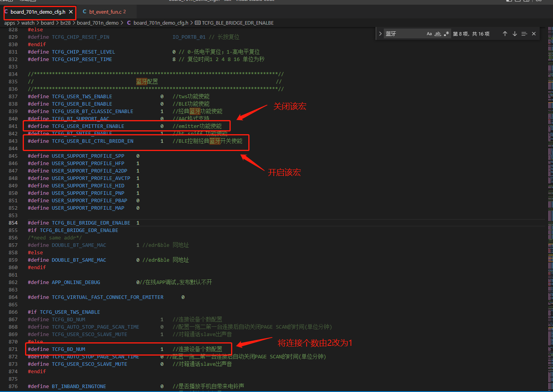
Task: Click Find in Selection icon
Action: pyautogui.click(x=524, y=34)
